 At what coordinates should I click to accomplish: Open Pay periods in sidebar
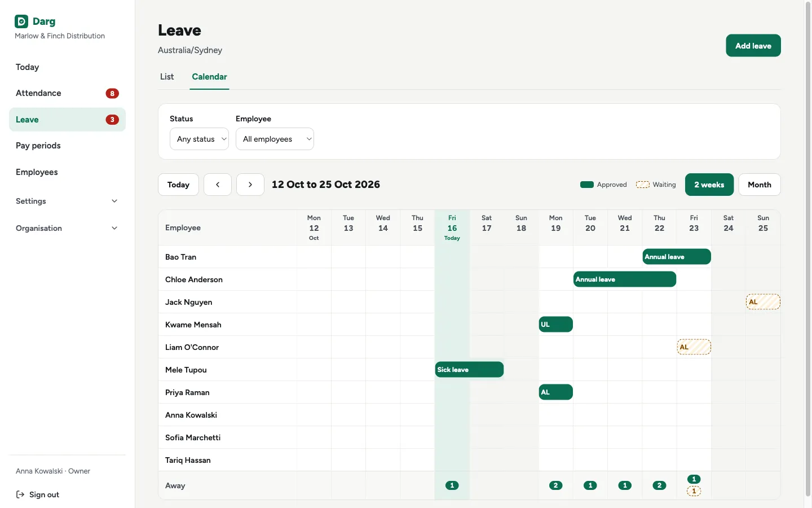67,146
